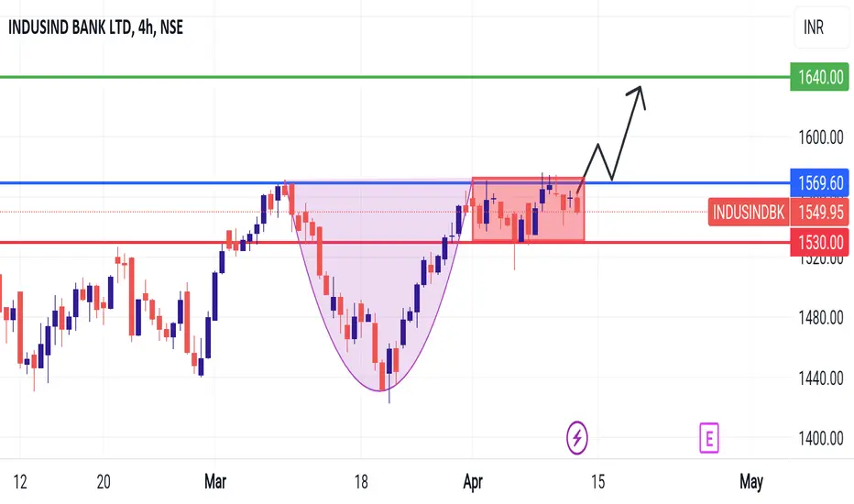Screen dimensions: 854x504
Task: Click the 1480.00 price scale value
Action: coord(821,318)
